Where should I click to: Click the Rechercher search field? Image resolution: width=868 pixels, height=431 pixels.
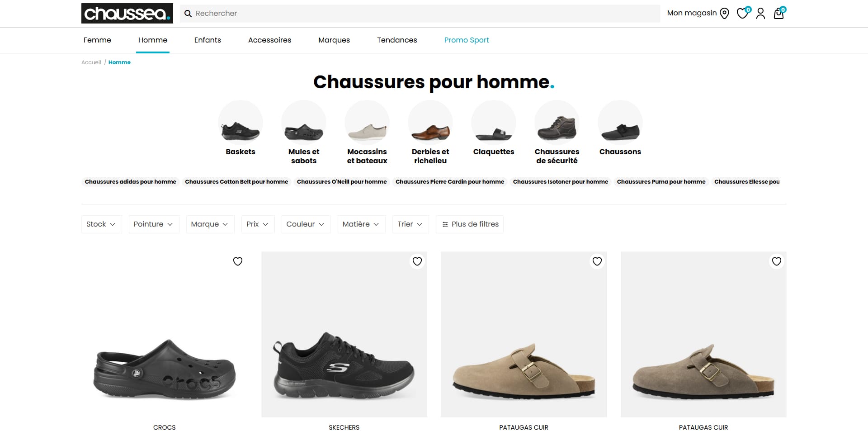420,14
